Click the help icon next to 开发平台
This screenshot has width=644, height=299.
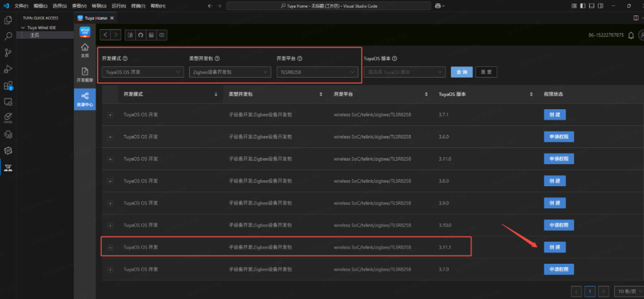[300, 59]
